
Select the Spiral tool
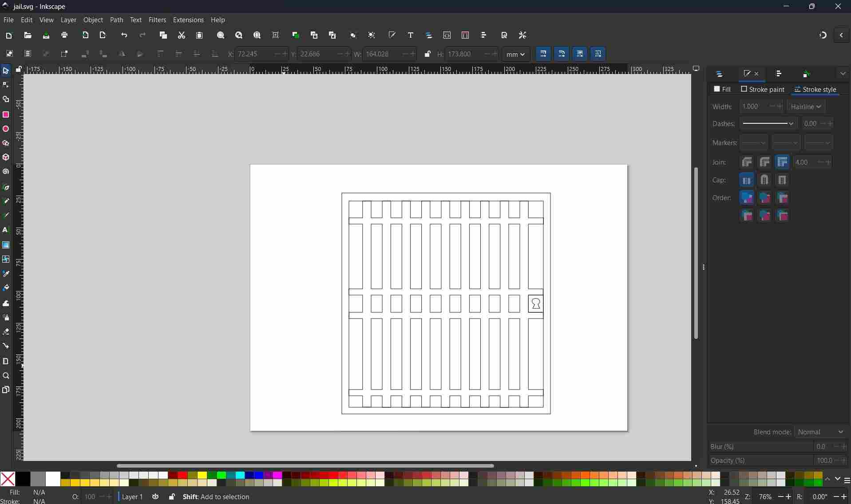[x=6, y=172]
